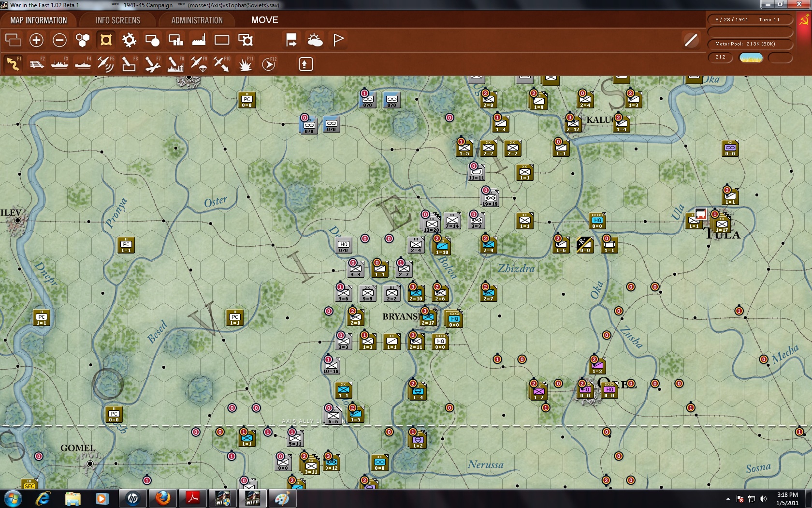Image resolution: width=812 pixels, height=508 pixels.
Task: Switch to the INFO SCREENS tab
Action: (x=118, y=20)
